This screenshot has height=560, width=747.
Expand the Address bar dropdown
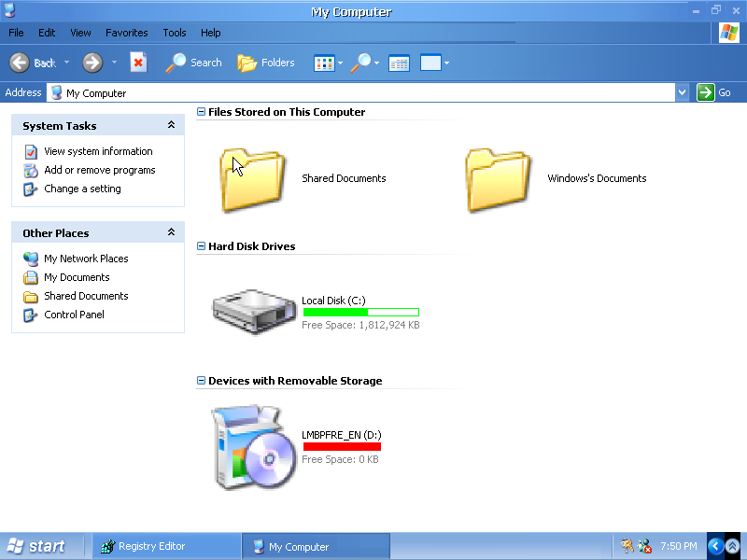[683, 92]
